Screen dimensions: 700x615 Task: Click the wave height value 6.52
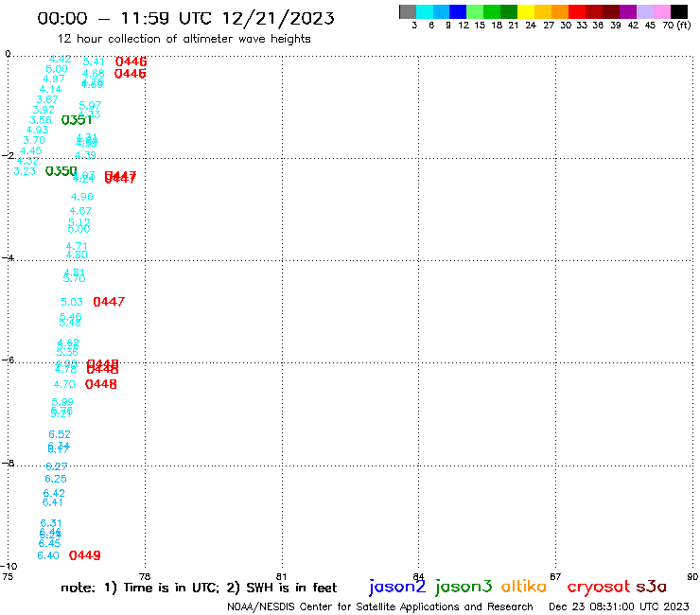(x=60, y=434)
